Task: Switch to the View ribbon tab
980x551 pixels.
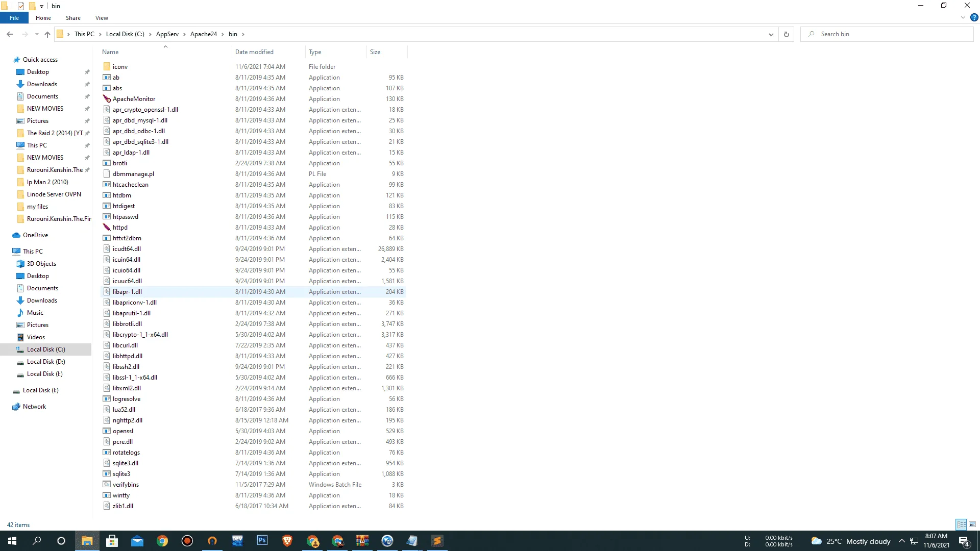Action: (102, 18)
